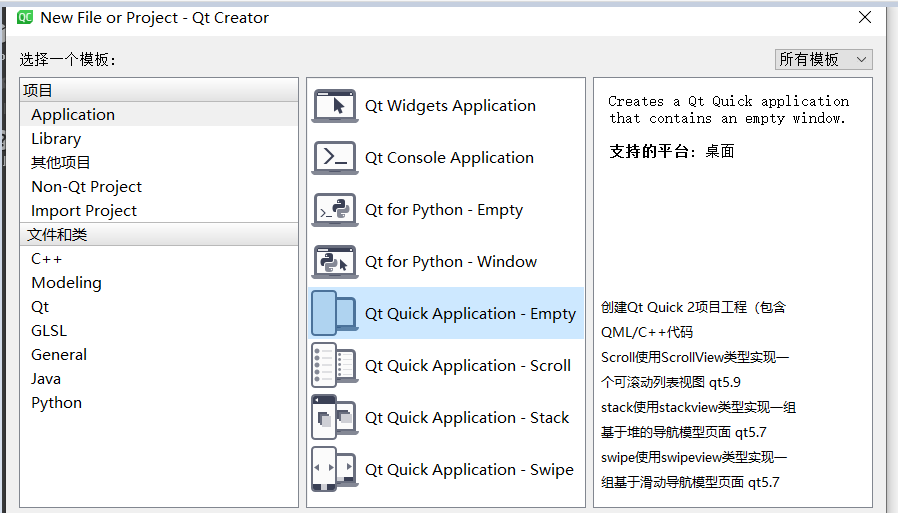Select the Import Project category
This screenshot has height=513, width=898.
pos(159,211)
